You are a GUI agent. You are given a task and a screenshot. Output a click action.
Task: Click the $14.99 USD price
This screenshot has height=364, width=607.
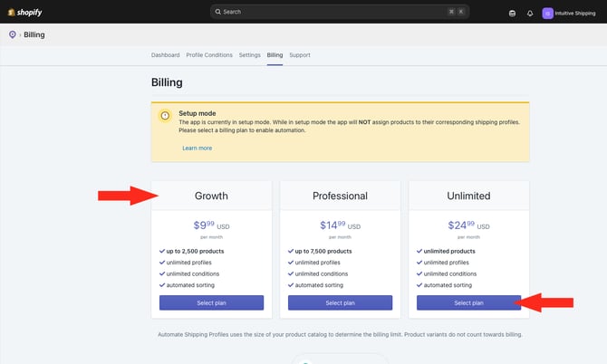pos(340,225)
